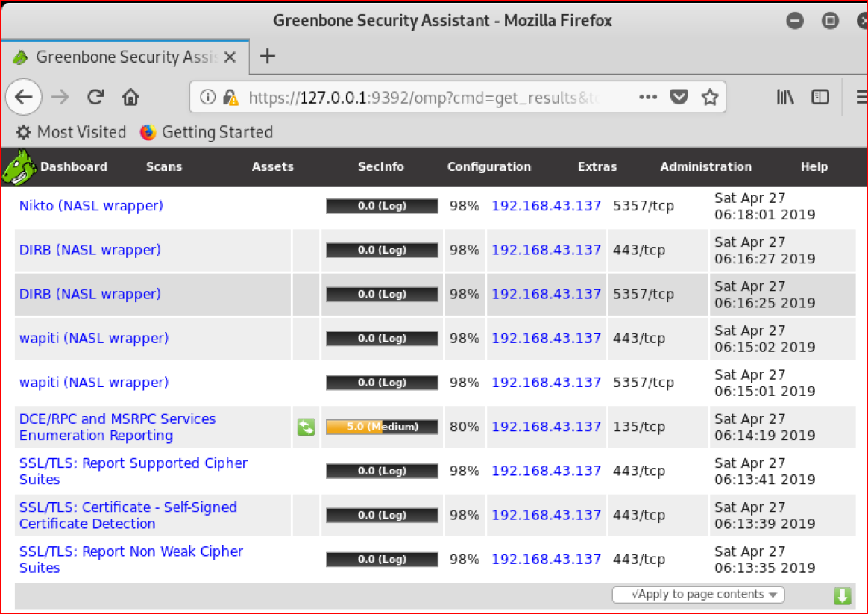This screenshot has height=614, width=868.
Task: Open page actions three-dot menu
Action: 648,98
